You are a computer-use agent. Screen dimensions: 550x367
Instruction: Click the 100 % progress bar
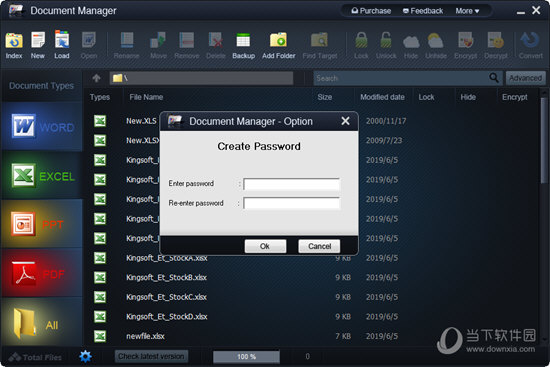(246, 357)
